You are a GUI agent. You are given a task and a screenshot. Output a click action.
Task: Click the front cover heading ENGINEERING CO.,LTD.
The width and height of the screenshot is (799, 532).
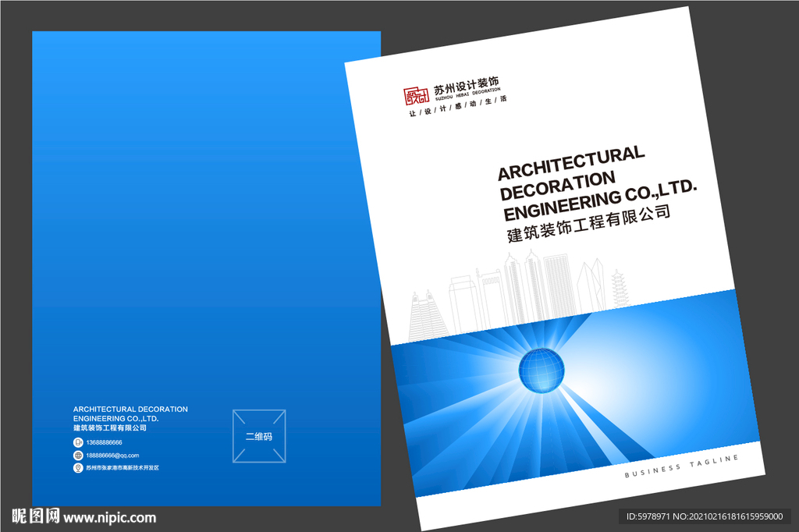600,199
